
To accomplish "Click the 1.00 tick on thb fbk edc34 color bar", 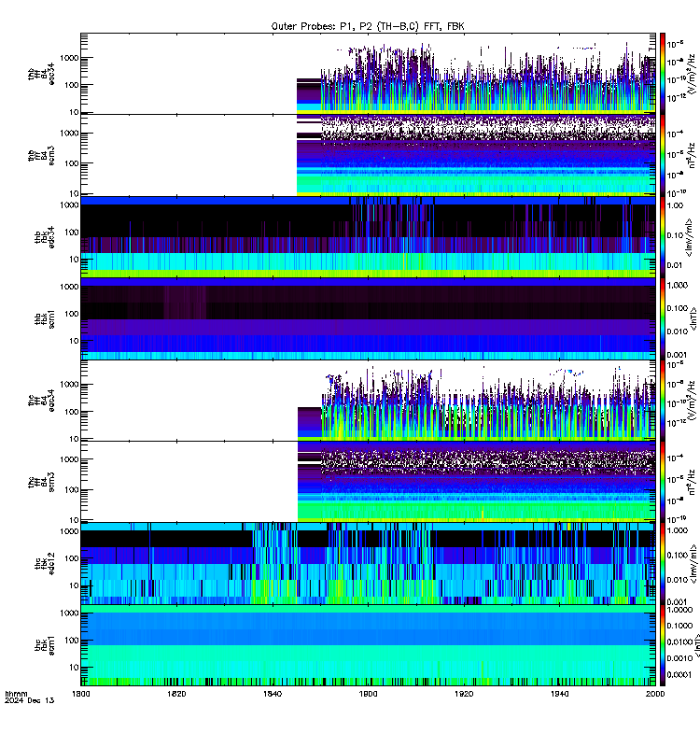I will tap(675, 205).
